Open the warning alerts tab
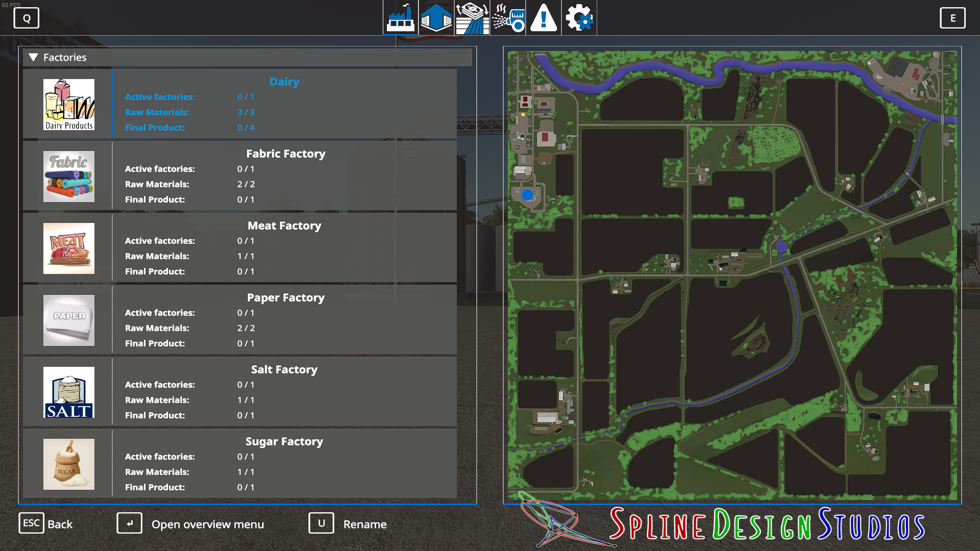Screen dimensions: 980x551 (544, 18)
